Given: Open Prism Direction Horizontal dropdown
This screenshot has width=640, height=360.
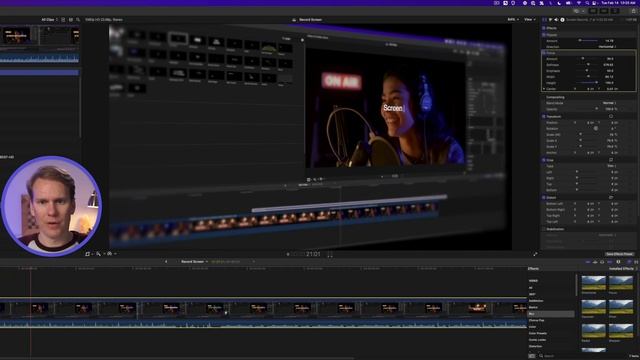Looking at the screenshot, I should coord(607,47).
